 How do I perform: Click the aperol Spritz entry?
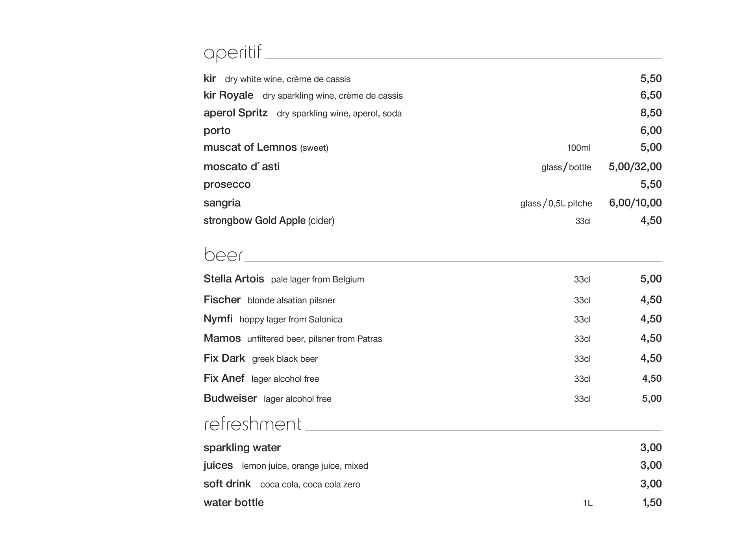[x=235, y=113]
